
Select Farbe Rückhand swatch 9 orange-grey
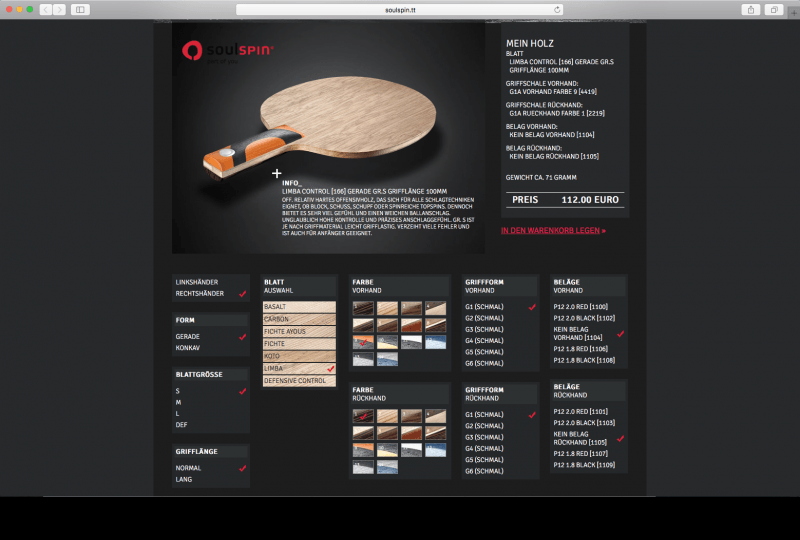[x=363, y=450]
